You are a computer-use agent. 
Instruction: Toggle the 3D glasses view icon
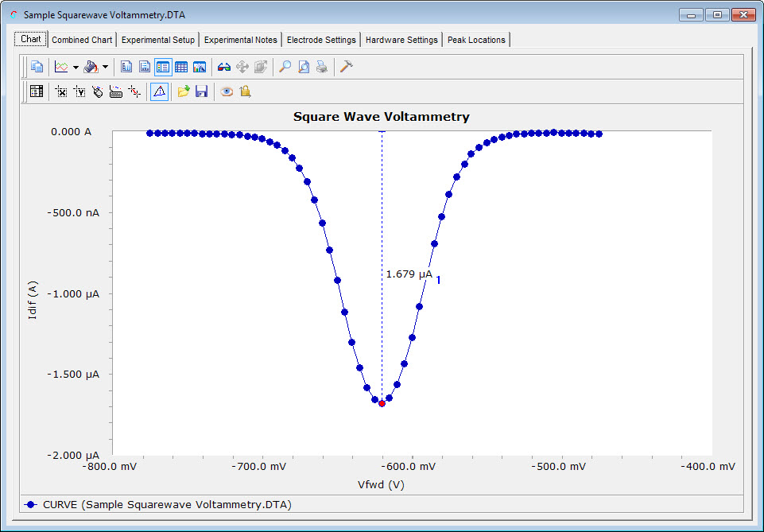pos(224,67)
